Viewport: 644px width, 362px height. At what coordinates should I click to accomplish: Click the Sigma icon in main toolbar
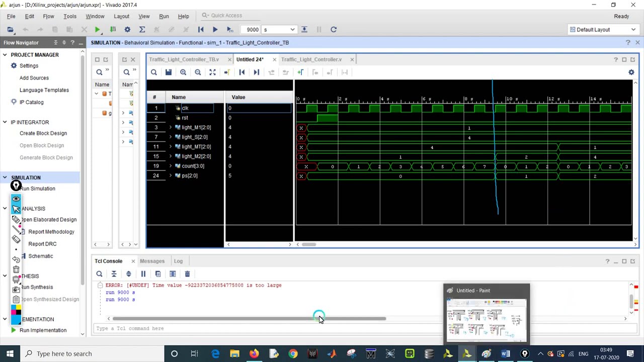142,30
